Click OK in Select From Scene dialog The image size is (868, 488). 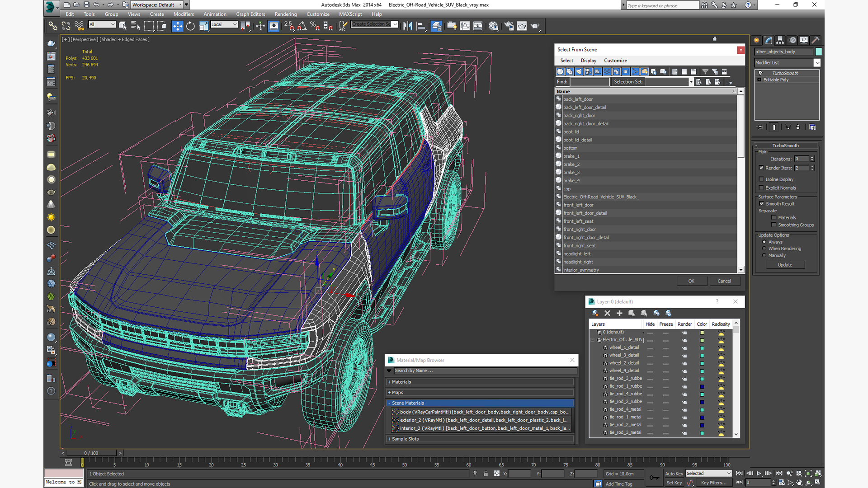pos(691,281)
